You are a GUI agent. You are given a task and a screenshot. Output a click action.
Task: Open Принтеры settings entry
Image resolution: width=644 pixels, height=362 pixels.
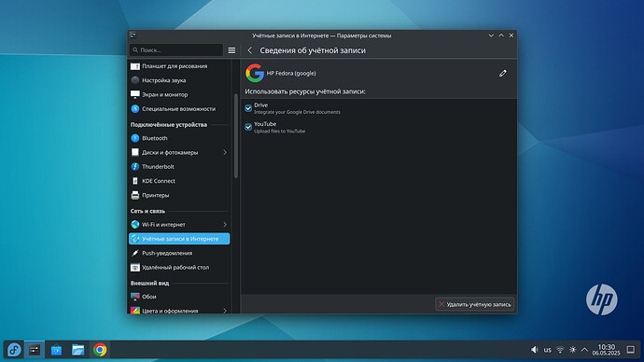tap(179, 195)
